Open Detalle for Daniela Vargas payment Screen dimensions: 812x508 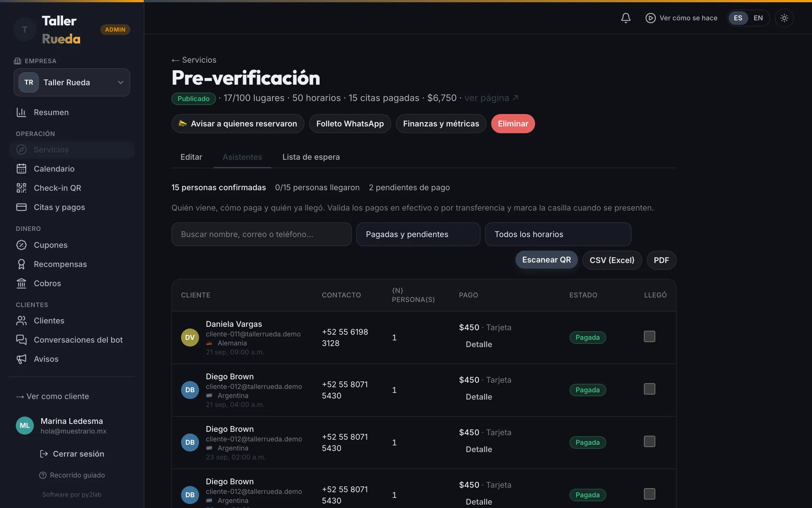479,344
